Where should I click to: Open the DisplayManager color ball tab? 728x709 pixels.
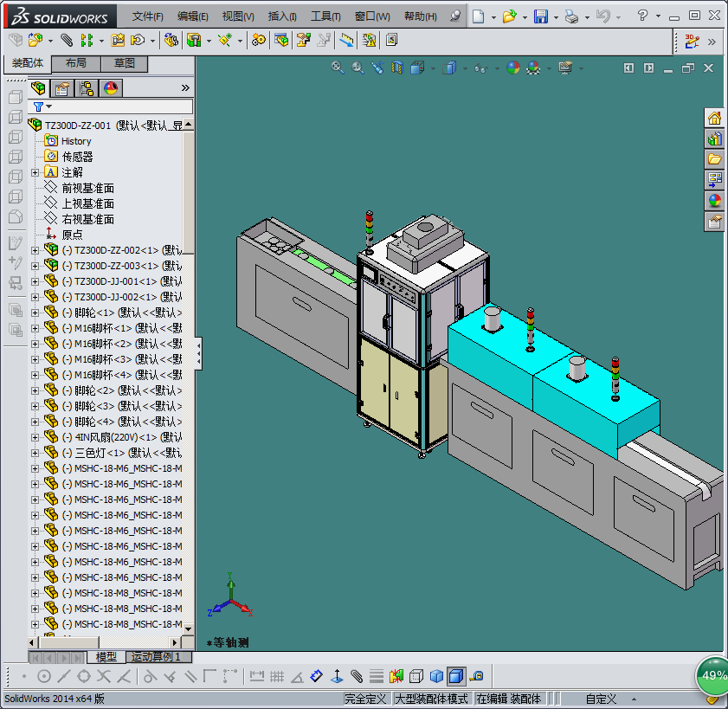pyautogui.click(x=110, y=88)
